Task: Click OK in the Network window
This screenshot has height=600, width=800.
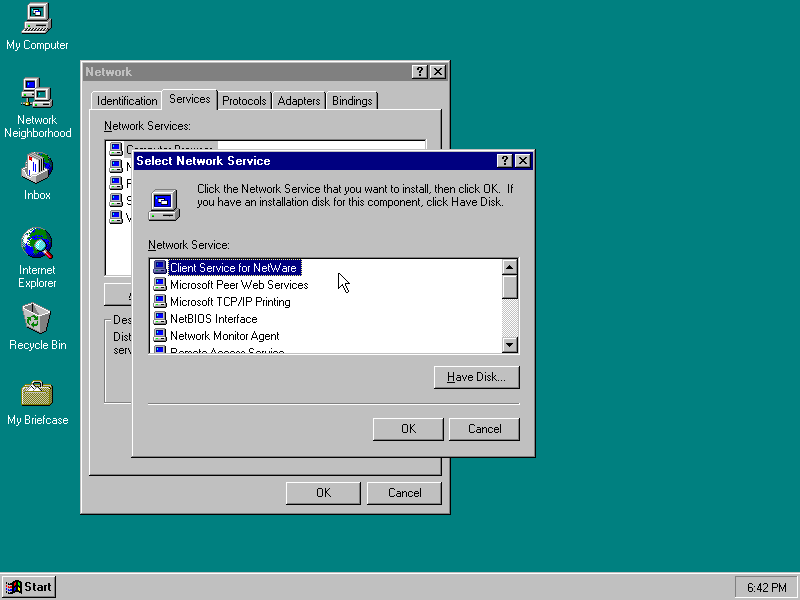Action: (x=323, y=493)
